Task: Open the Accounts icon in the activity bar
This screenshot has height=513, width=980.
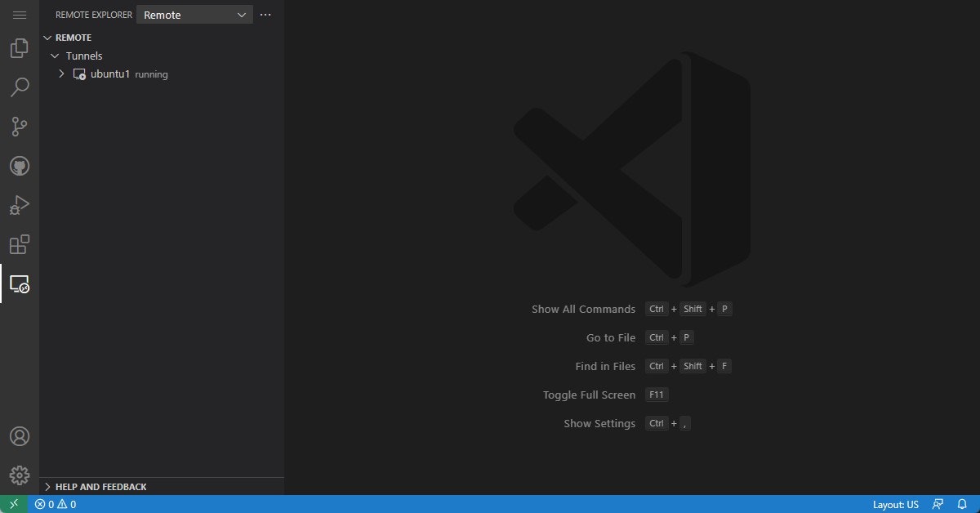Action: pos(19,435)
